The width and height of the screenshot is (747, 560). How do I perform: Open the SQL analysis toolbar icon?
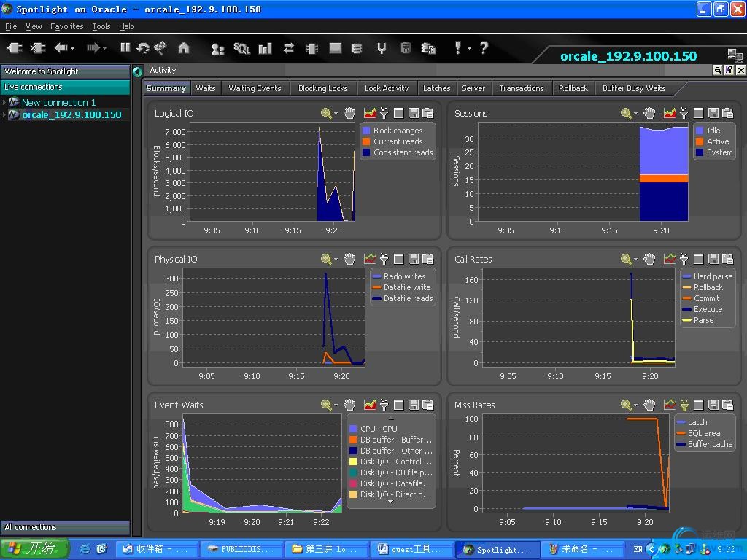[x=241, y=48]
